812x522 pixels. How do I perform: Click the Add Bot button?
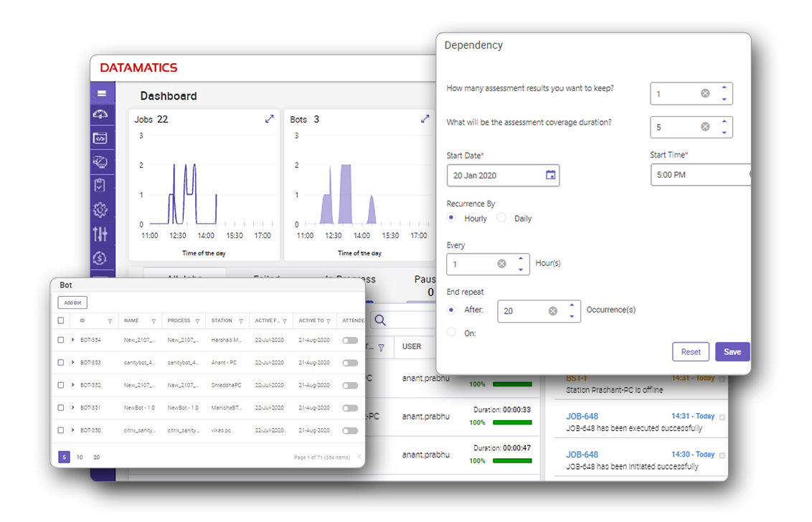72,303
